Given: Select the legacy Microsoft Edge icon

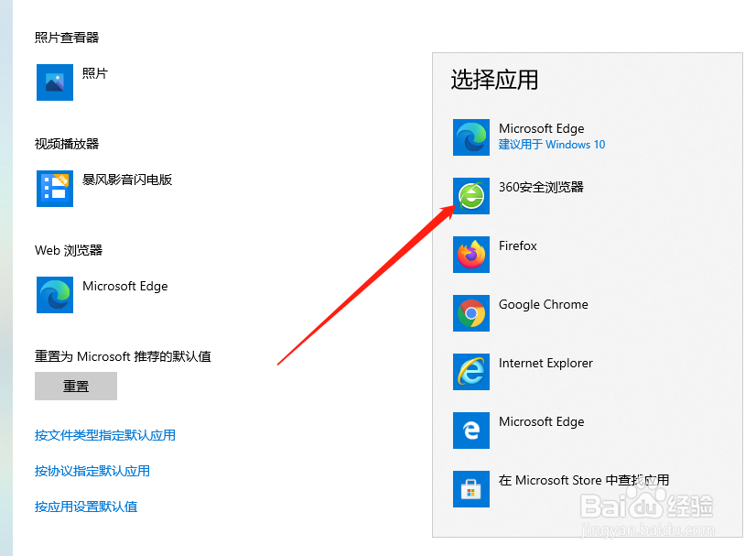Looking at the screenshot, I should pyautogui.click(x=471, y=431).
